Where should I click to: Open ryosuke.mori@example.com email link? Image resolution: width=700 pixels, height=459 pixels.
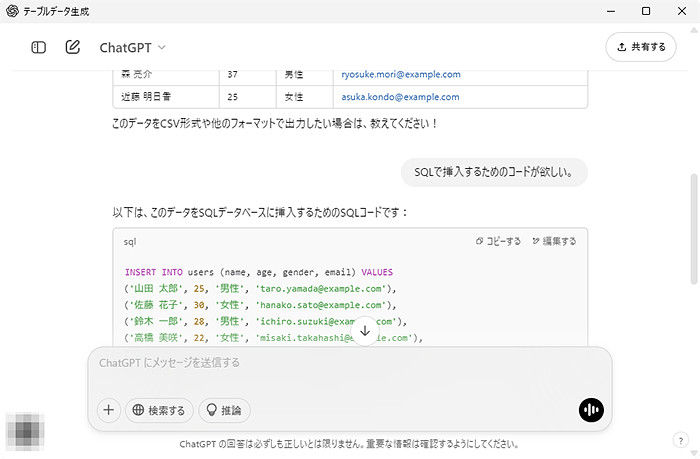[401, 75]
